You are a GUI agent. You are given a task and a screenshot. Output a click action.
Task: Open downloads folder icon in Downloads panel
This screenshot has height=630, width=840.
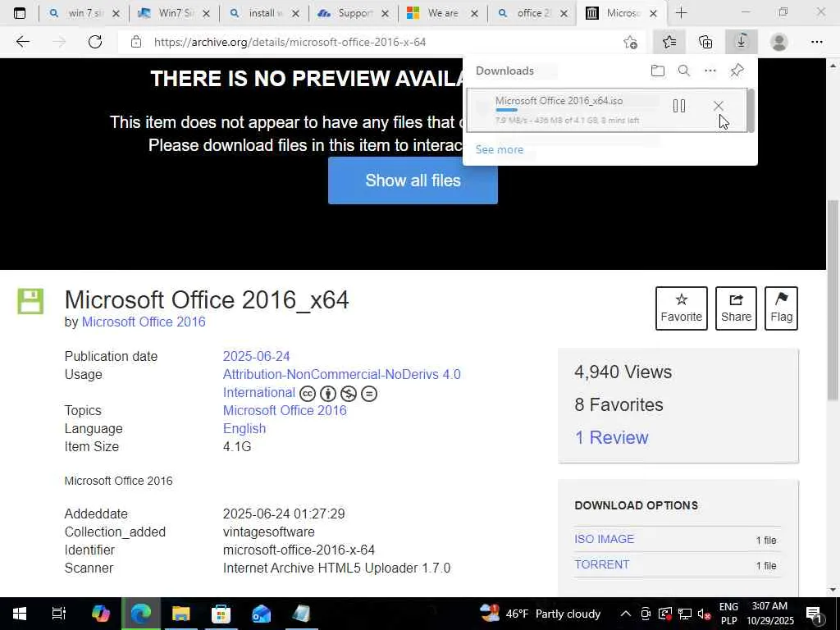click(658, 71)
